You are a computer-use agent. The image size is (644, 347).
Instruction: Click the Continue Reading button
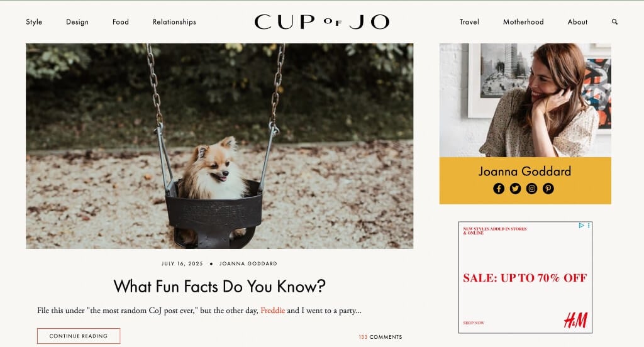pyautogui.click(x=79, y=336)
